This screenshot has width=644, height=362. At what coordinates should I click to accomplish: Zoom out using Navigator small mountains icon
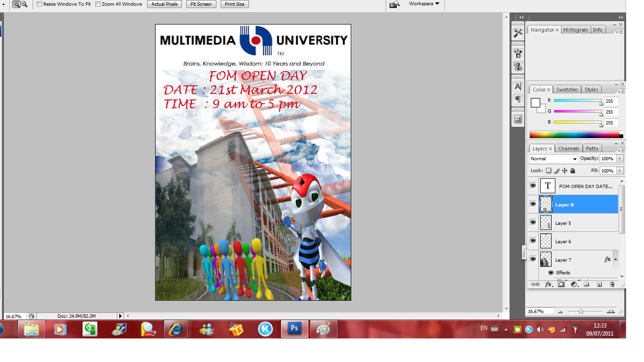coord(561,312)
